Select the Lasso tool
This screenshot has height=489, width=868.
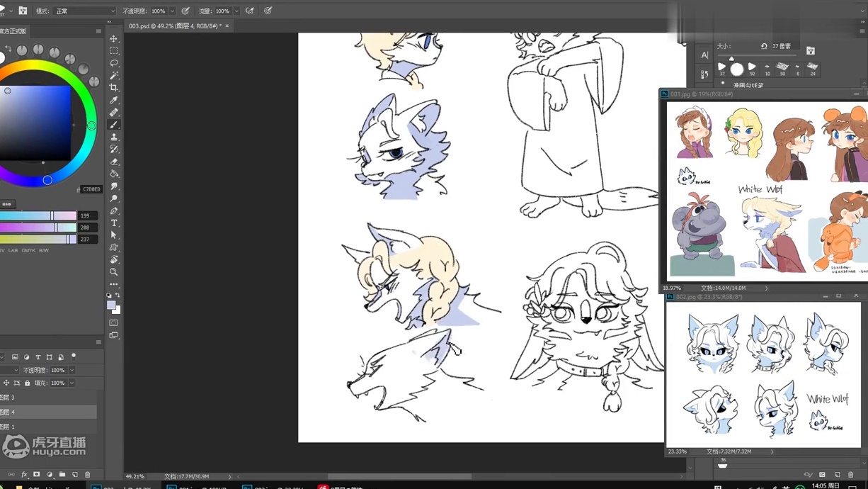point(114,63)
